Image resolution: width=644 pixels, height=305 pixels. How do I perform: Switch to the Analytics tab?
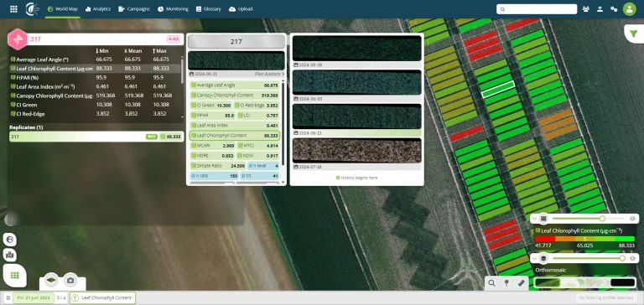point(98,9)
